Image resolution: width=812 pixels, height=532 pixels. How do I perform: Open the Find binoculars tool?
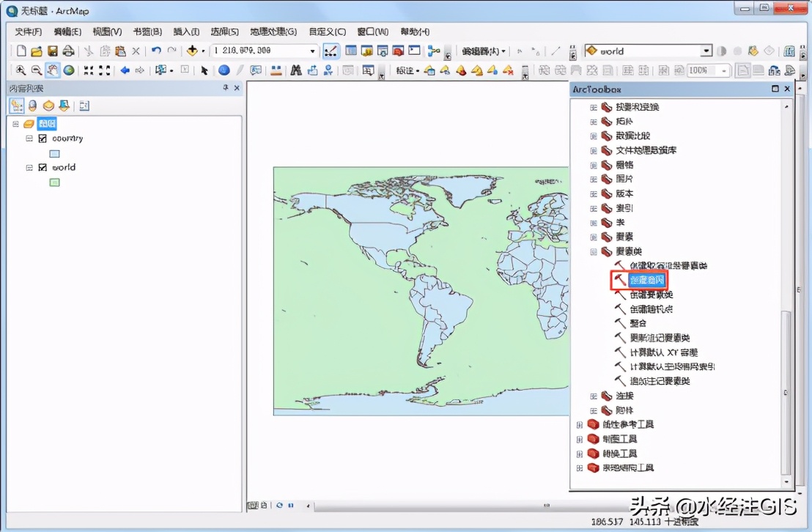(x=296, y=70)
